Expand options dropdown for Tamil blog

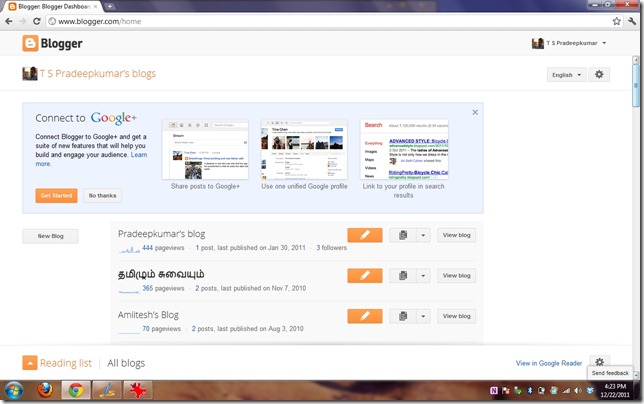(x=423, y=275)
